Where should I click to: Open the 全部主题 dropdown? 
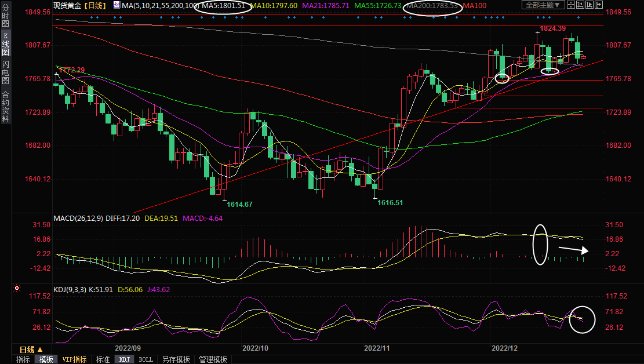click(543, 5)
